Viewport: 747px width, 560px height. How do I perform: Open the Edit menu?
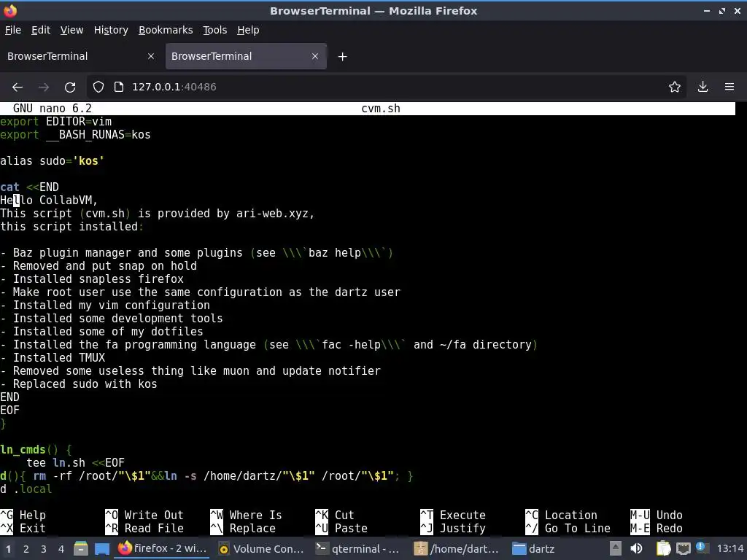coord(41,30)
